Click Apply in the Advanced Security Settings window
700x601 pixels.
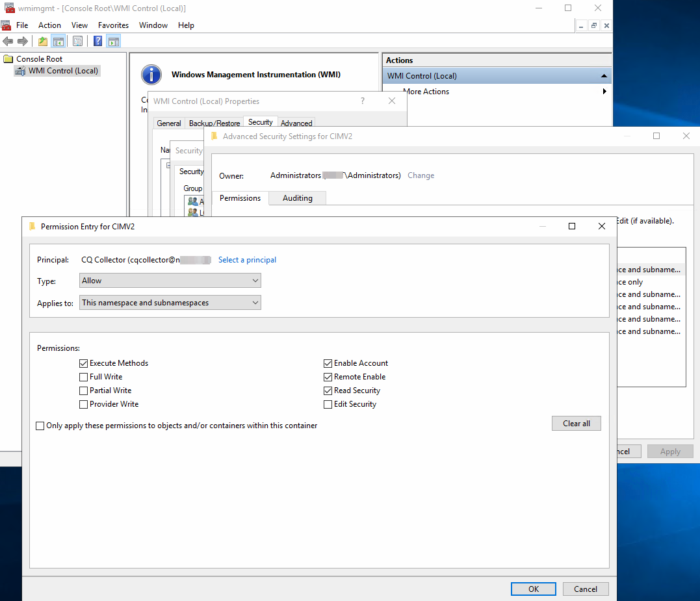click(x=670, y=452)
